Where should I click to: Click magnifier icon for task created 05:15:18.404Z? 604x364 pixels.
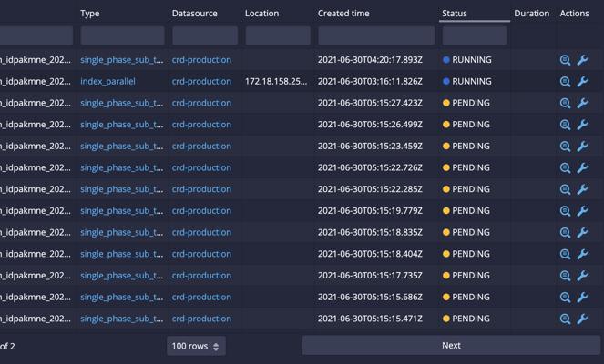point(565,255)
